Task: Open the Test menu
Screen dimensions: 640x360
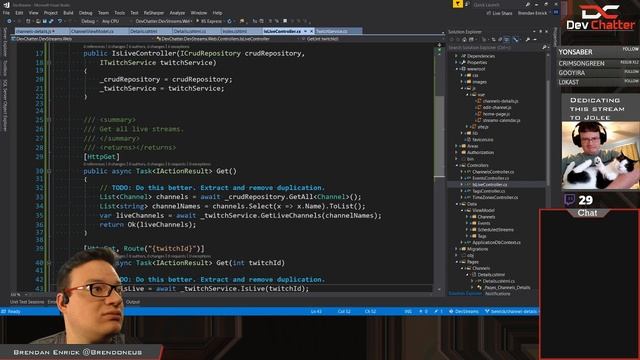Action: (x=134, y=13)
